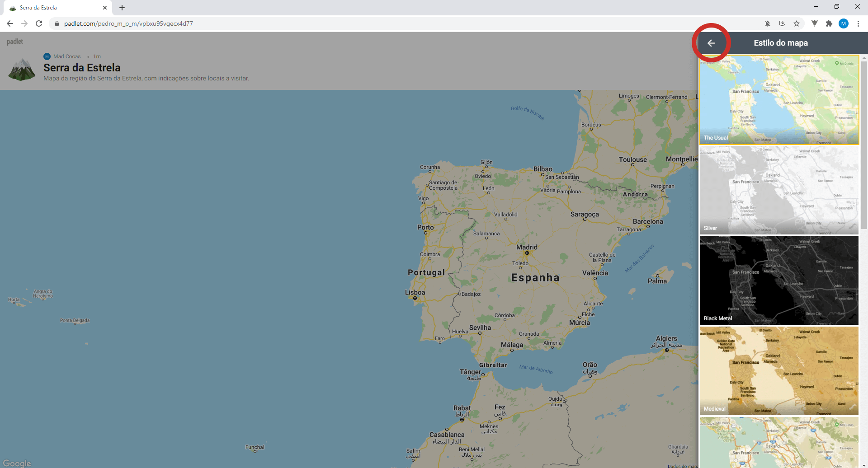View site info via padlock icon
This screenshot has height=468, width=868.
[x=57, y=23]
